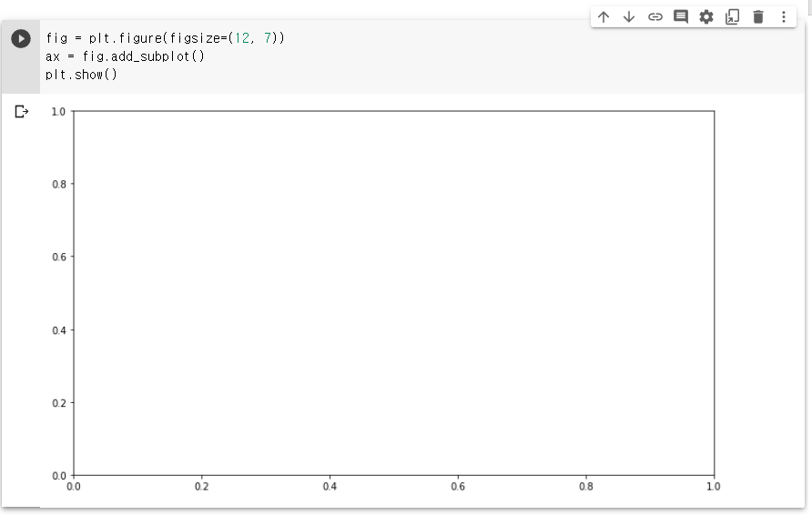Image resolution: width=812 pixels, height=515 pixels.
Task: Copy link to cell icon
Action: pos(655,17)
